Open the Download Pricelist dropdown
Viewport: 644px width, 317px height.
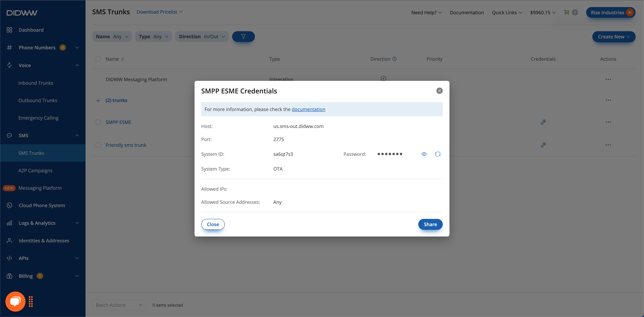(159, 12)
